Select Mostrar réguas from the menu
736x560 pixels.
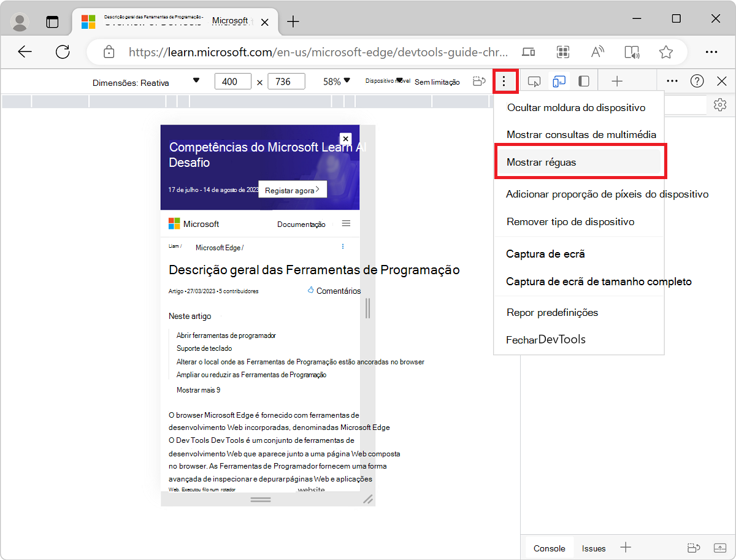click(543, 161)
